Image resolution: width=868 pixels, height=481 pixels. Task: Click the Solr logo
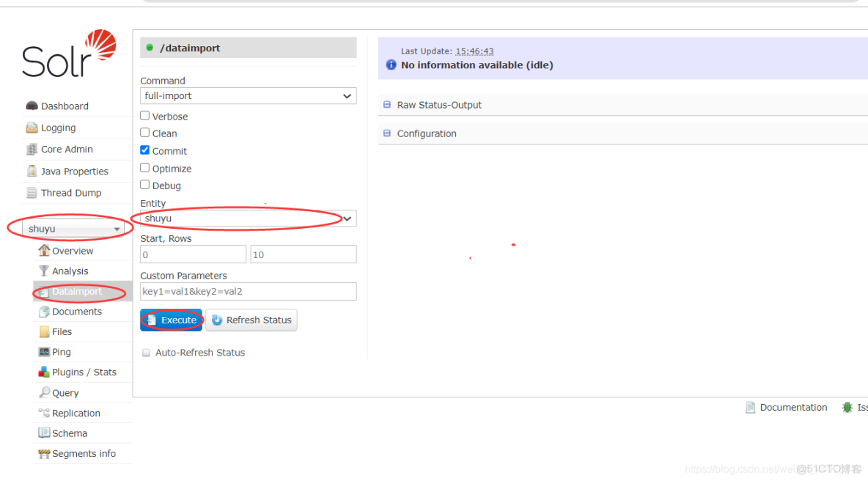coord(69,54)
